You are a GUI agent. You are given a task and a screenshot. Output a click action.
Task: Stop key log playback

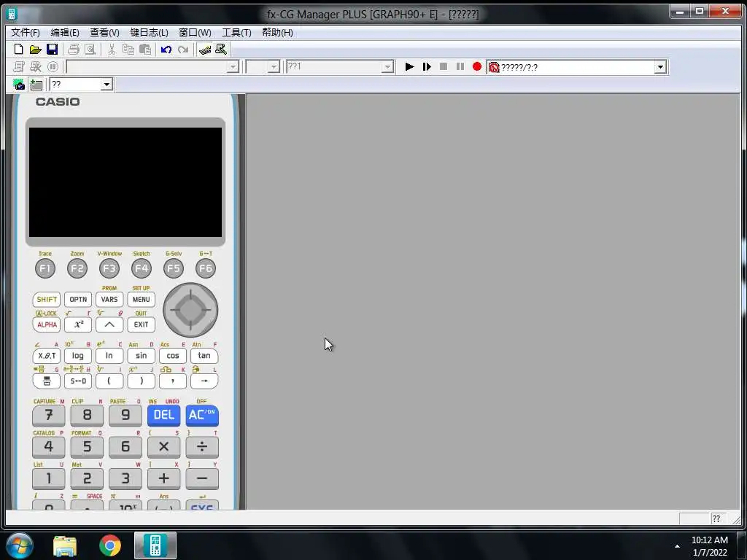point(443,66)
